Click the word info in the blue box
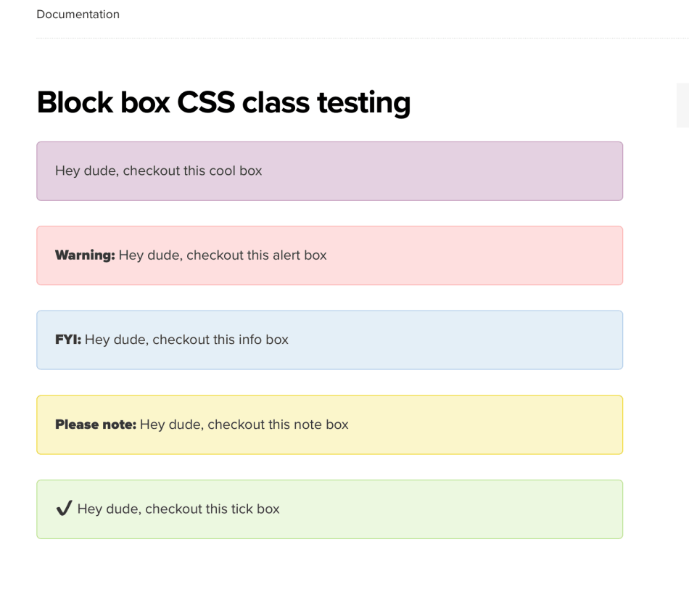Image resolution: width=689 pixels, height=616 pixels. (x=251, y=340)
